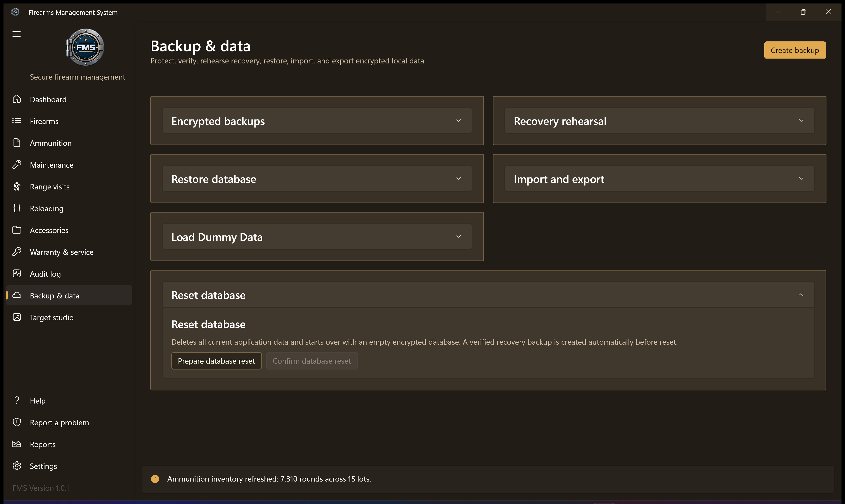Screen dimensions: 845x504
Task: Expand the Encrypted backups section
Action: 317,121
